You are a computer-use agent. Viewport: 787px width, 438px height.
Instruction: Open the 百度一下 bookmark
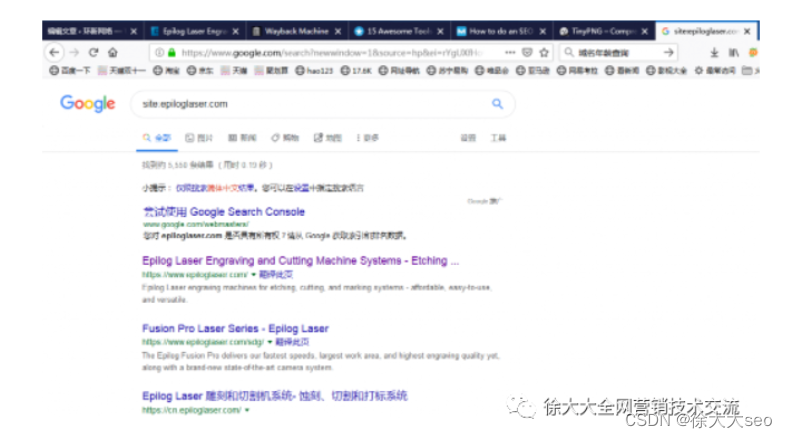click(x=70, y=71)
